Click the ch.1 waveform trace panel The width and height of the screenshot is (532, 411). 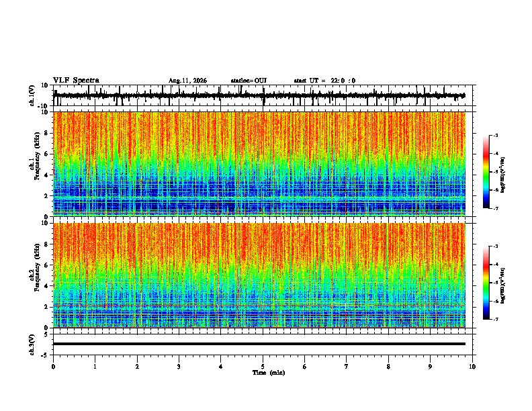(x=263, y=95)
